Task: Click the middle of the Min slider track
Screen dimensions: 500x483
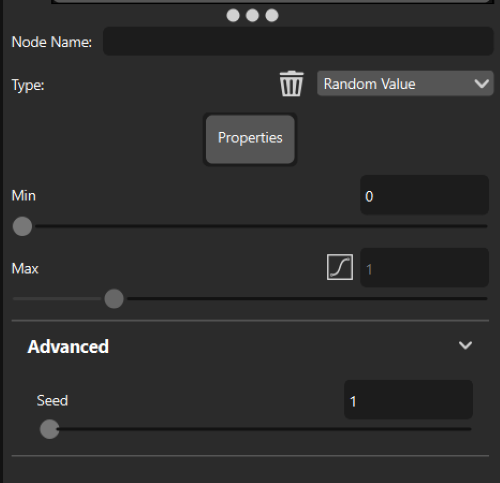Action: click(250, 226)
